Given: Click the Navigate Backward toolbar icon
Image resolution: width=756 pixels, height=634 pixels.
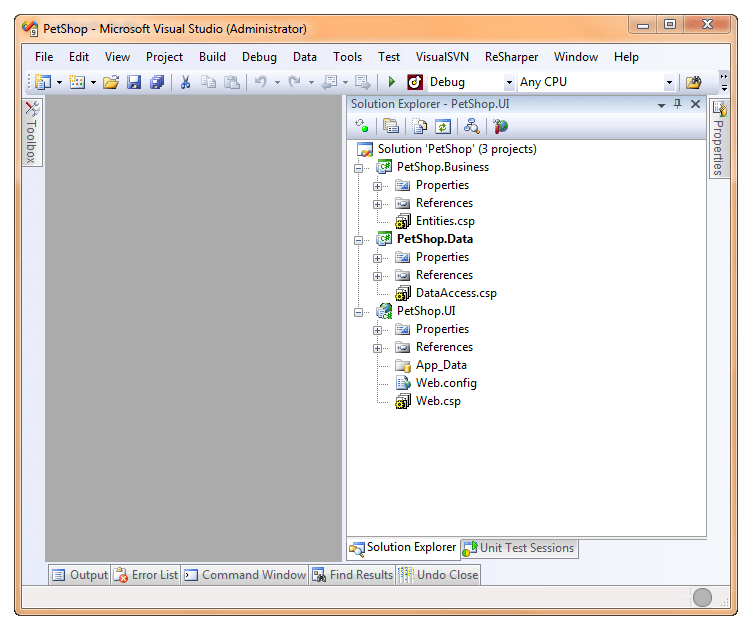Looking at the screenshot, I should click(330, 82).
